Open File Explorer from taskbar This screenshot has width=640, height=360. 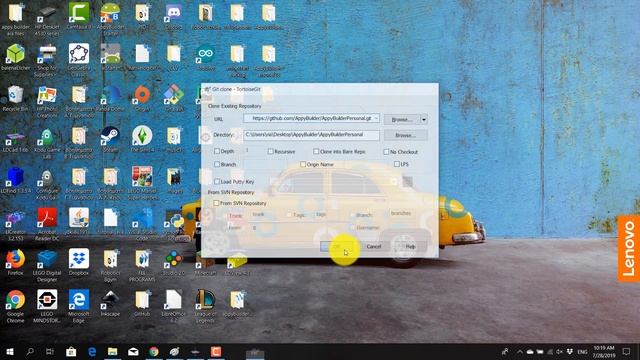point(112,351)
